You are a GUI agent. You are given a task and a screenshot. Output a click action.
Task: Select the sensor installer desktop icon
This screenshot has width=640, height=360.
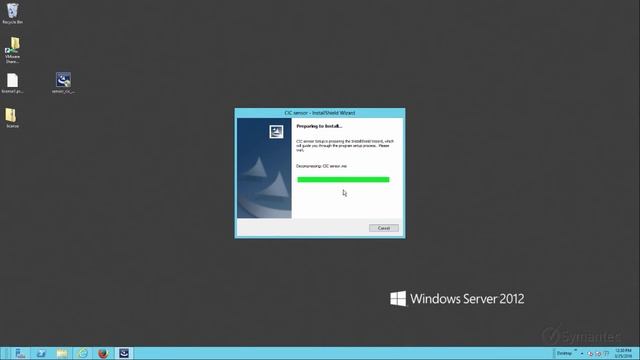click(x=63, y=83)
